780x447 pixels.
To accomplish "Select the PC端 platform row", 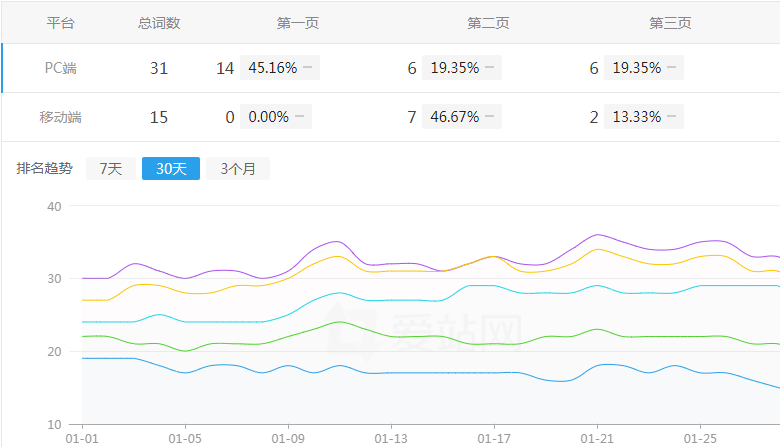I will [60, 68].
